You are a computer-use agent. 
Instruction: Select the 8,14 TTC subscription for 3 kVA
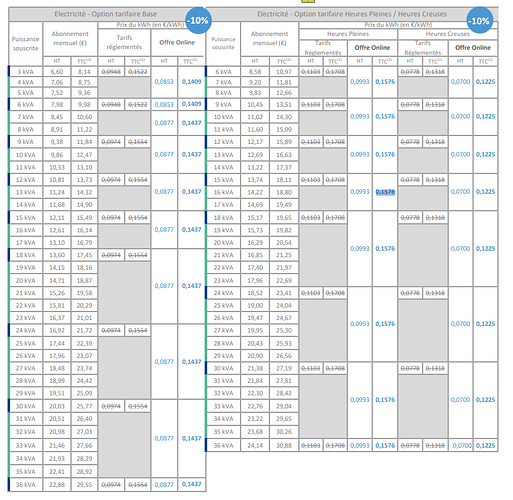(84, 72)
